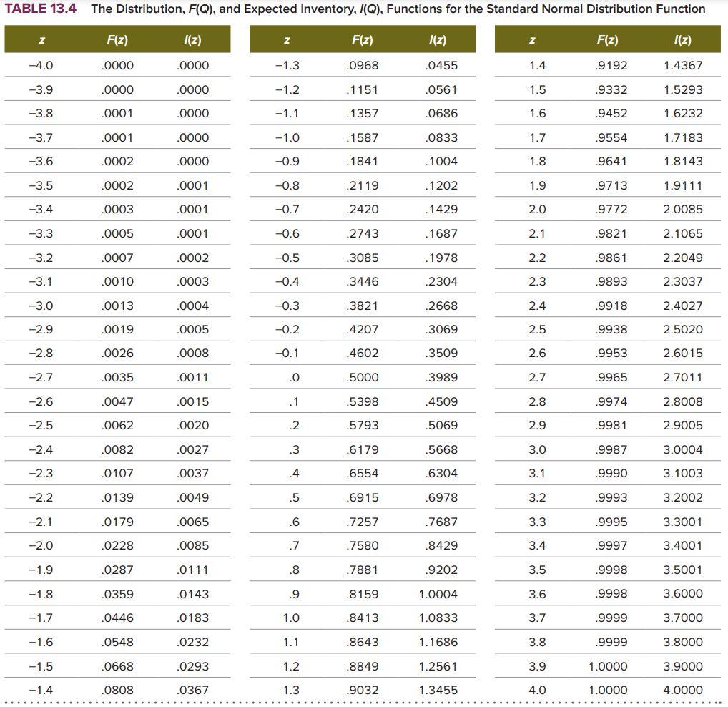Select the I(z) value 3.0004
This screenshot has height=707, width=728.
coord(682,449)
